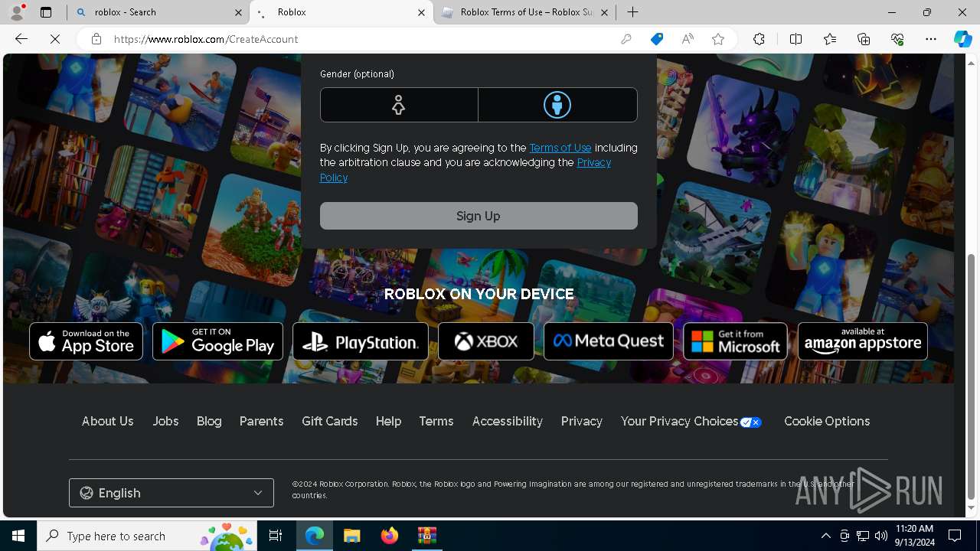Click the address bar URL
The height and width of the screenshot is (551, 980).
(206, 39)
